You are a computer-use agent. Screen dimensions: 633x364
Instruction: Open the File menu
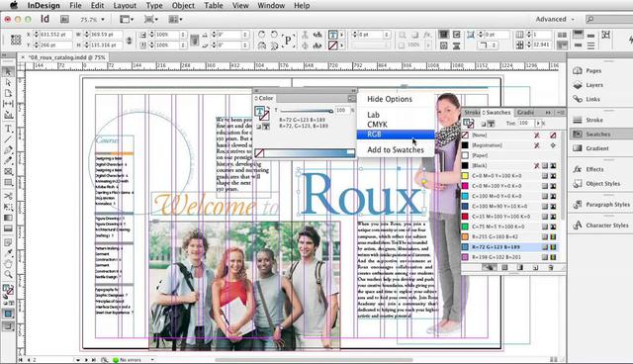point(75,6)
